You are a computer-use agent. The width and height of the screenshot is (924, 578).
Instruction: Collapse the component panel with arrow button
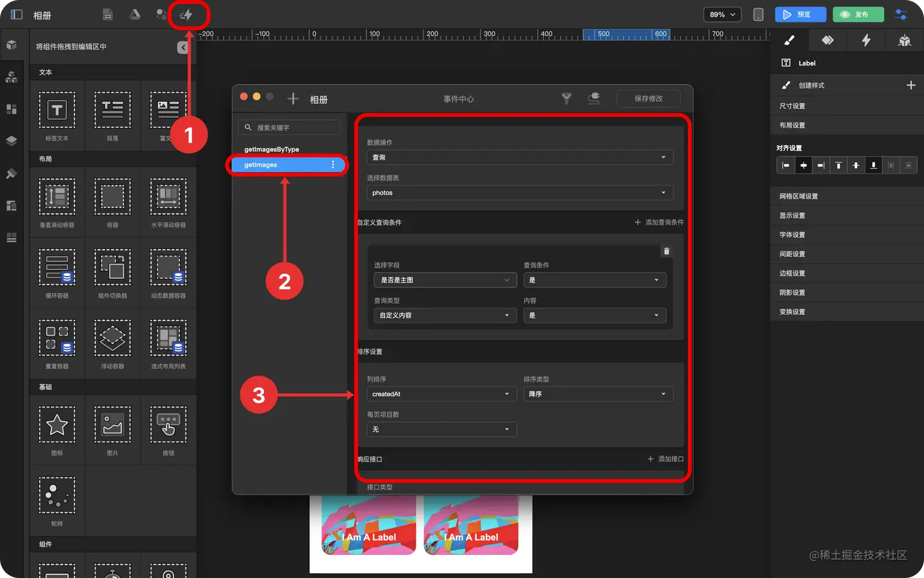point(183,47)
